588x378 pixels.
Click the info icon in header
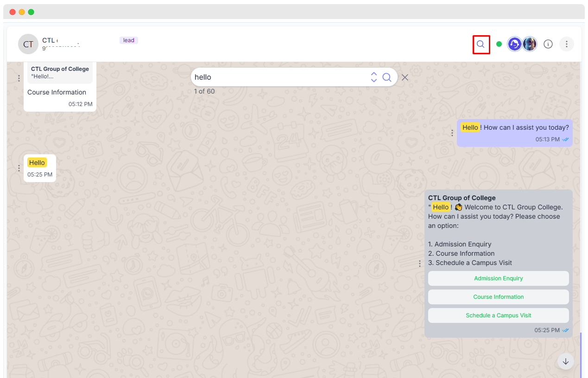[548, 44]
